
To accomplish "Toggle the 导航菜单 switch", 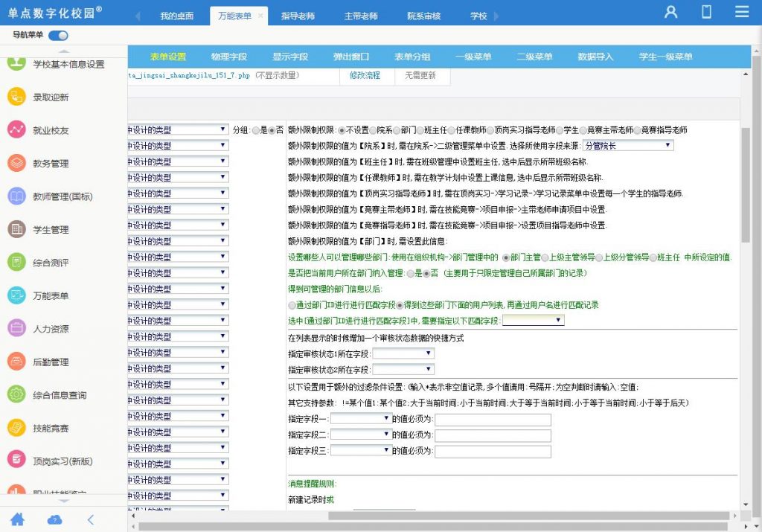I will 58,36.
